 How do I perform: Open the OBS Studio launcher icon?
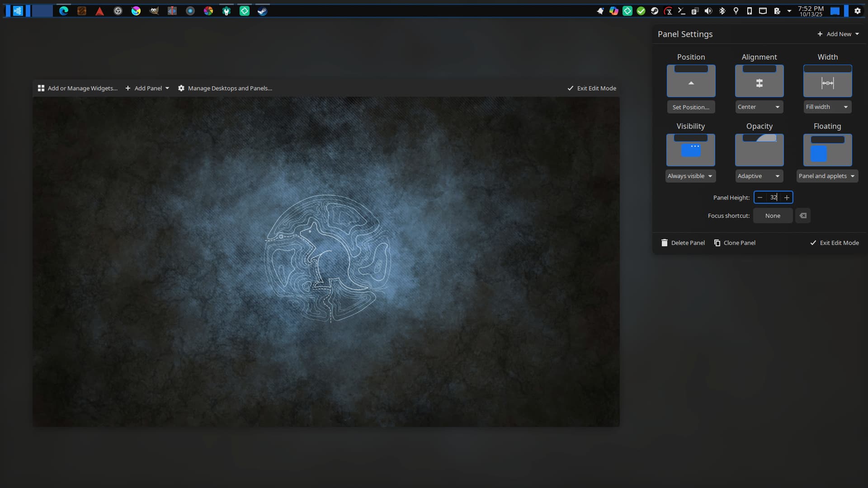(118, 11)
